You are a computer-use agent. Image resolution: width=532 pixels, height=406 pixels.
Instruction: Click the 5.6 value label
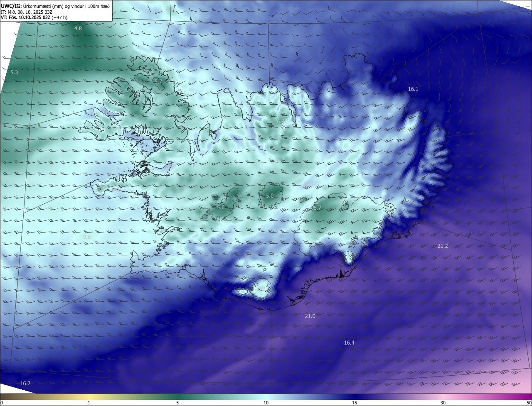pyautogui.click(x=221, y=207)
